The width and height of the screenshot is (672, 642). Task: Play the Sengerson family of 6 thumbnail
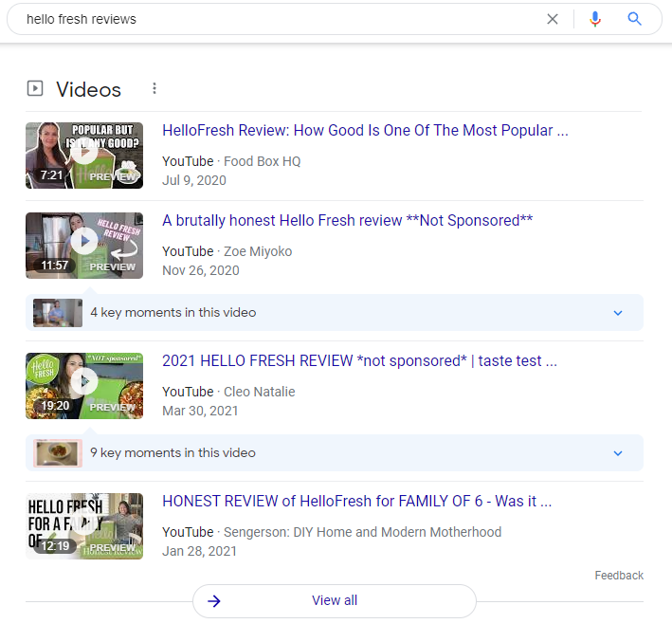[x=84, y=525]
